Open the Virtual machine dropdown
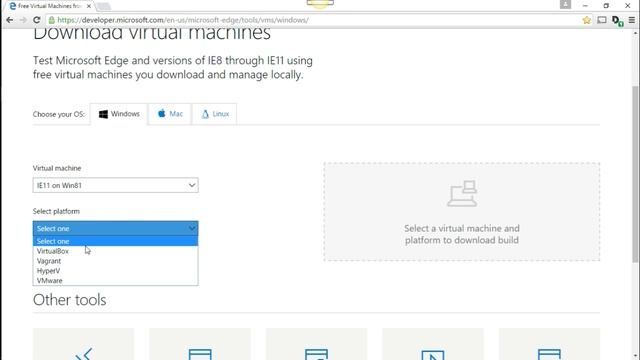 116,185
